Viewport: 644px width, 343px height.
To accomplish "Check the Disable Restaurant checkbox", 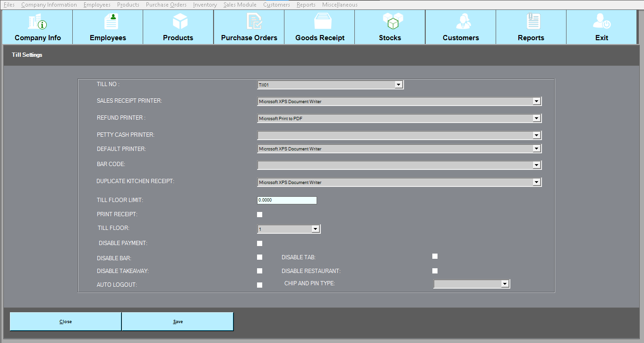I will 435,271.
